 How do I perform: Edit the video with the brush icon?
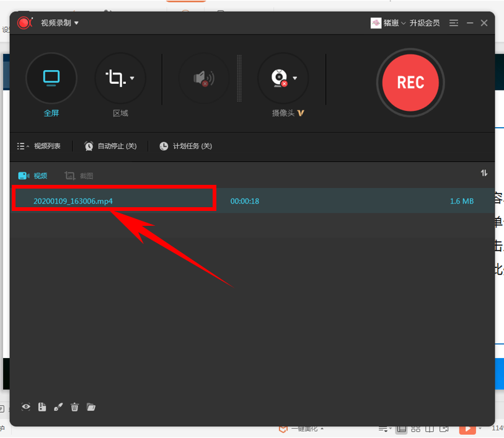[x=58, y=407]
